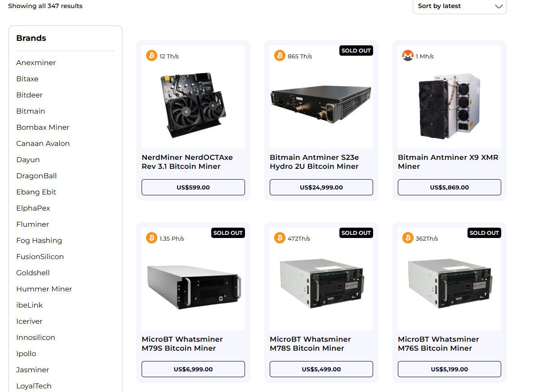
Task: Click Monero icon on Antminer X9 card
Action: pos(408,56)
